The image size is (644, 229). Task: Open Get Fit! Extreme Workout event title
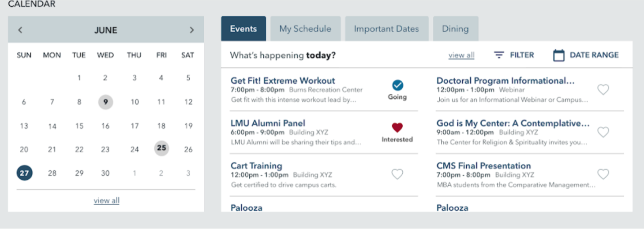point(283,81)
